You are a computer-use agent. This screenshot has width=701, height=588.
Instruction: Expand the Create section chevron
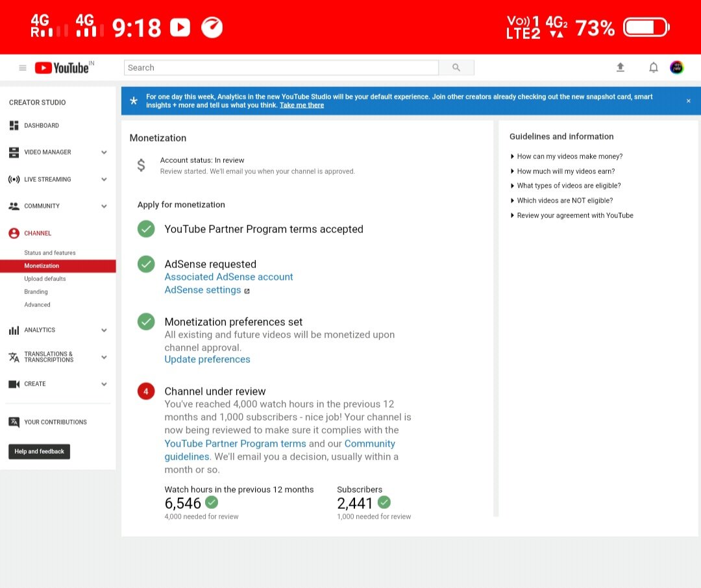[104, 384]
